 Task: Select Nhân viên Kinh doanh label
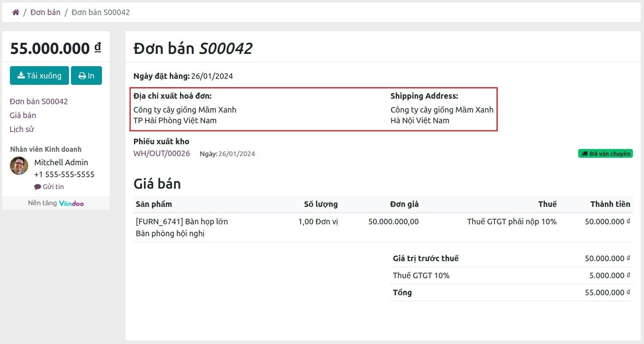[46, 149]
